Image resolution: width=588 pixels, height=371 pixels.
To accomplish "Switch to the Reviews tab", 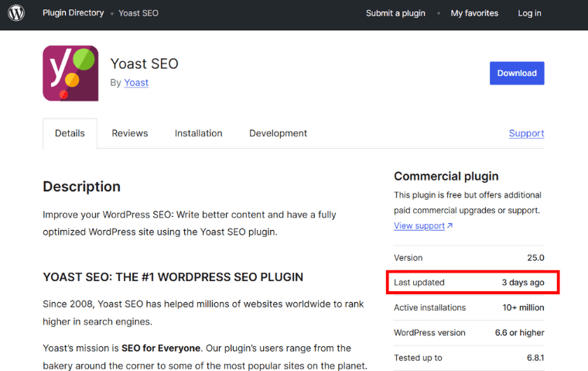I will [130, 133].
